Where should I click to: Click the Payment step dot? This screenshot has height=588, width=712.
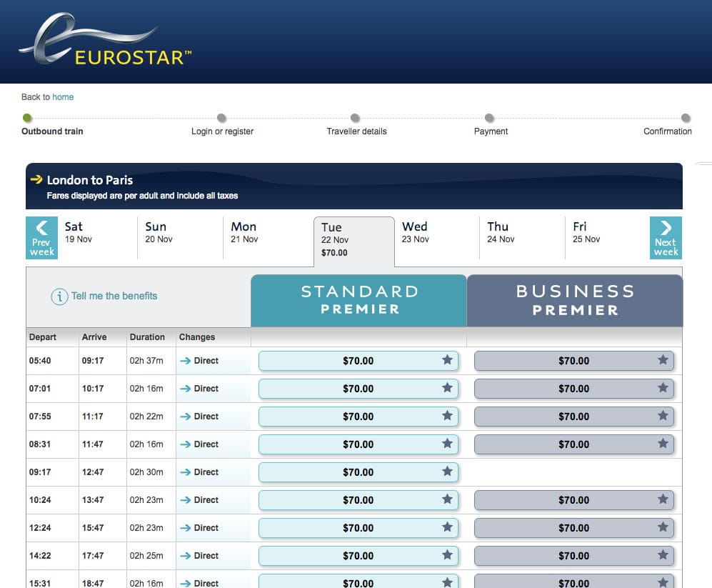pyautogui.click(x=489, y=118)
